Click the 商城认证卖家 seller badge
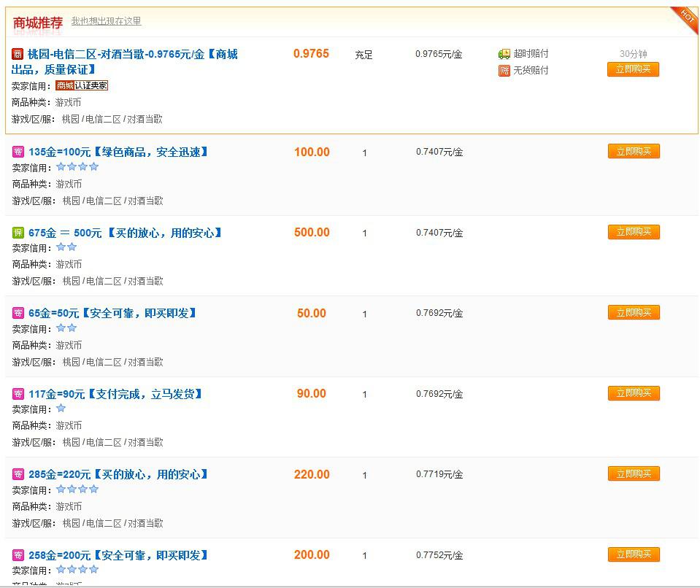 82,85
